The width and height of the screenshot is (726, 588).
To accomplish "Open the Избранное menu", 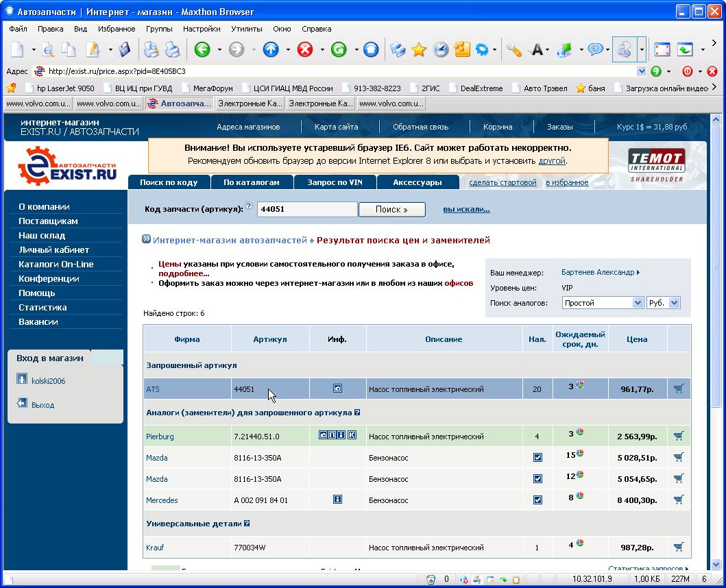I will [117, 29].
